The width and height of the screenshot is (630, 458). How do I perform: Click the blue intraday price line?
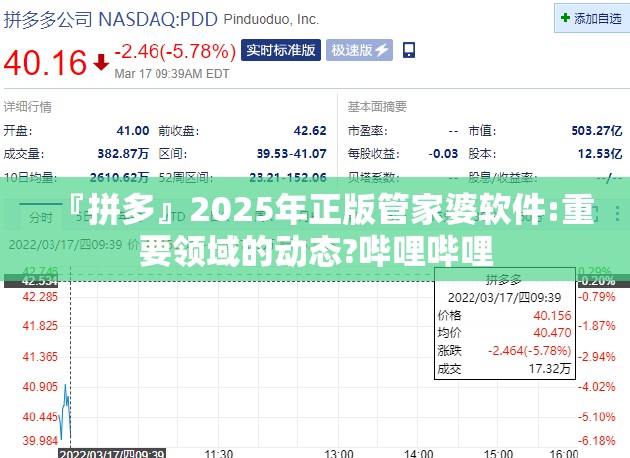click(x=65, y=412)
